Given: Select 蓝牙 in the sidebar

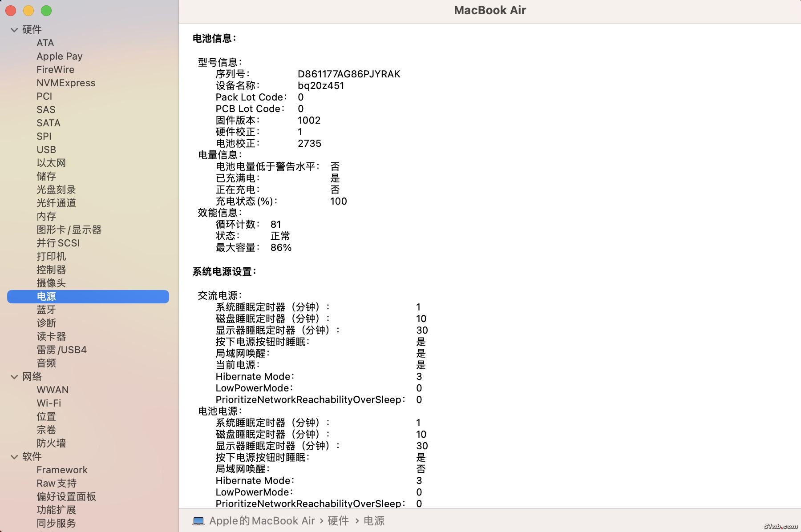Looking at the screenshot, I should click(x=46, y=310).
